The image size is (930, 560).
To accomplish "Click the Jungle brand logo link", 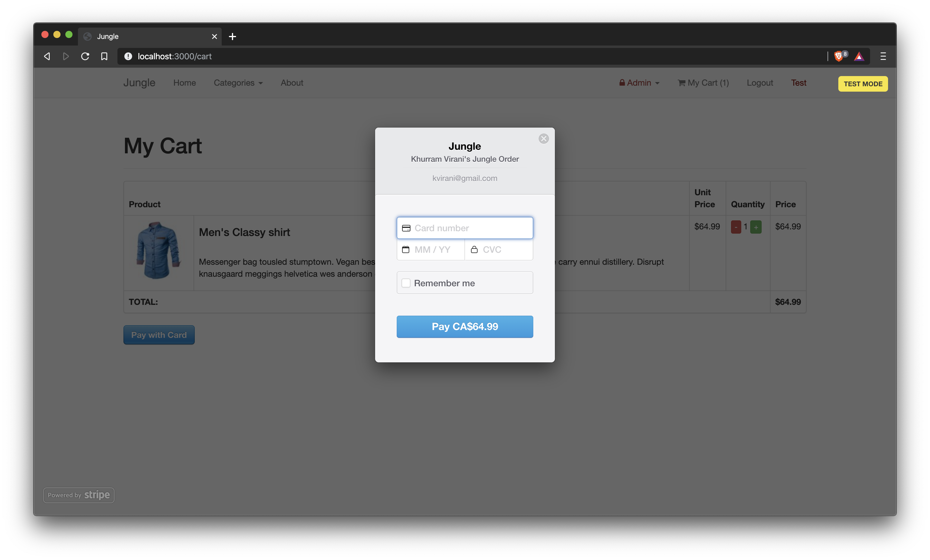I will pos(139,83).
